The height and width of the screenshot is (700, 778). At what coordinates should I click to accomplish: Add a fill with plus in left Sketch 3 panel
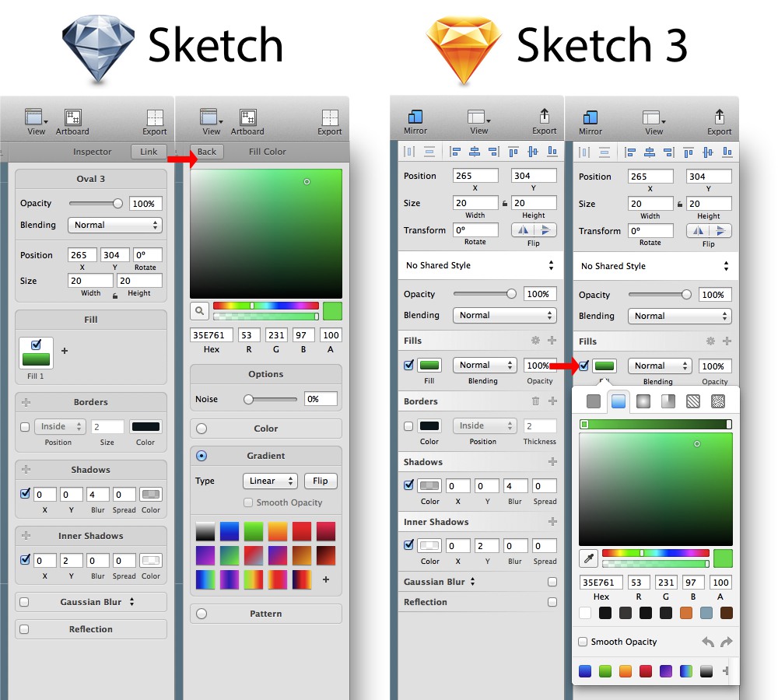coord(552,341)
